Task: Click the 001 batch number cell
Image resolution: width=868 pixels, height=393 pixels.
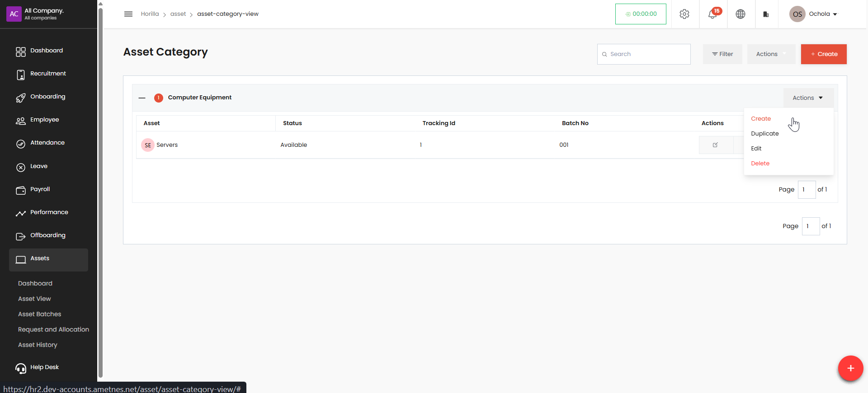Action: [564, 145]
